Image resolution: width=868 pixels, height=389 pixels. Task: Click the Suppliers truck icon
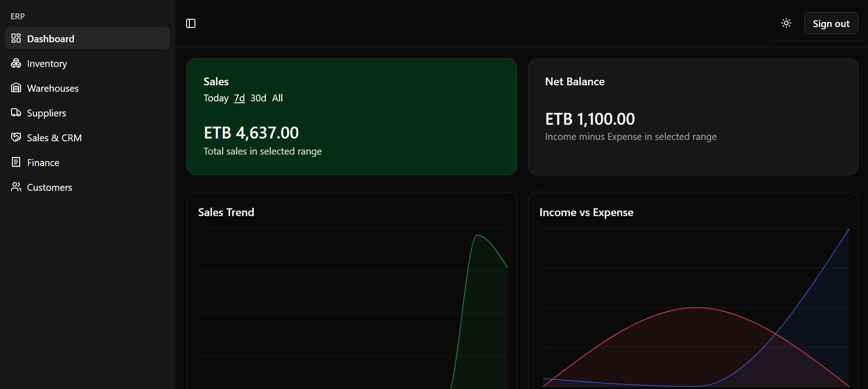(x=16, y=112)
